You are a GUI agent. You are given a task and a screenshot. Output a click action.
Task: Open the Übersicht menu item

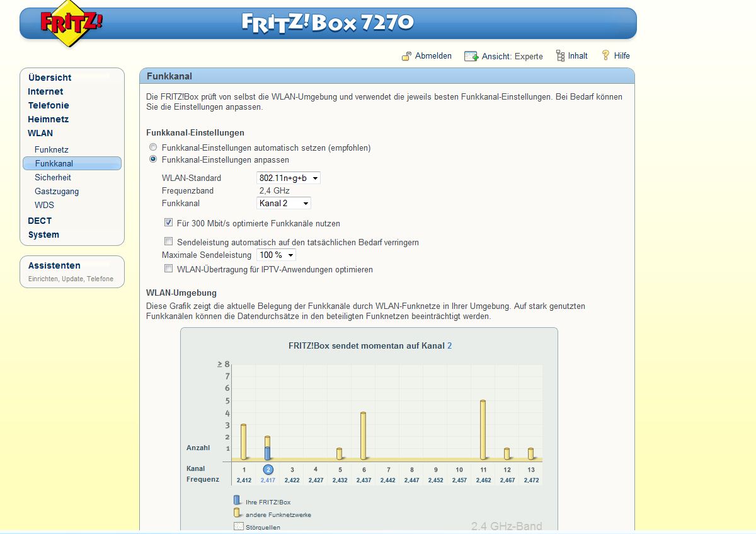pos(50,78)
